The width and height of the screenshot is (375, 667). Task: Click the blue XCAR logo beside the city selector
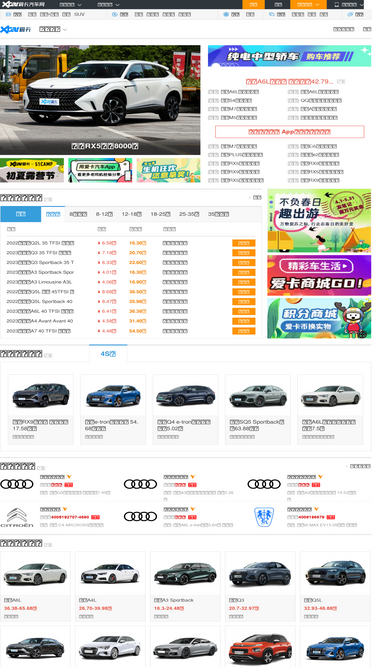click(x=16, y=29)
